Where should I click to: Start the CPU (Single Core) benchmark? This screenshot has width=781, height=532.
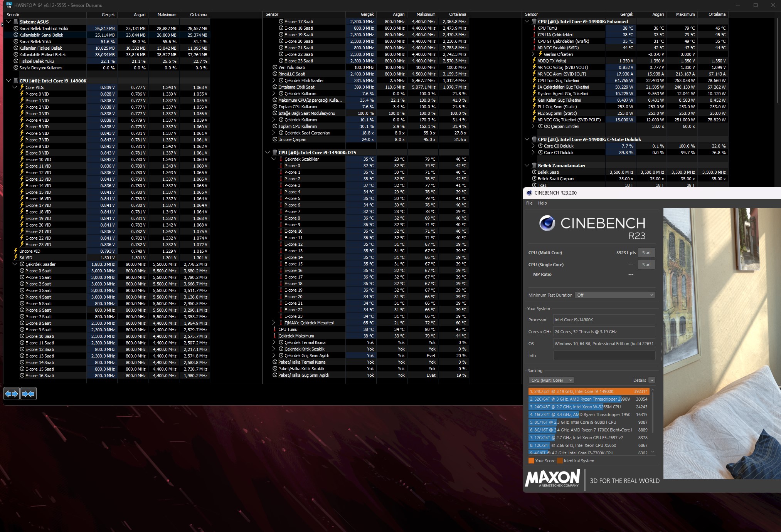[646, 265]
